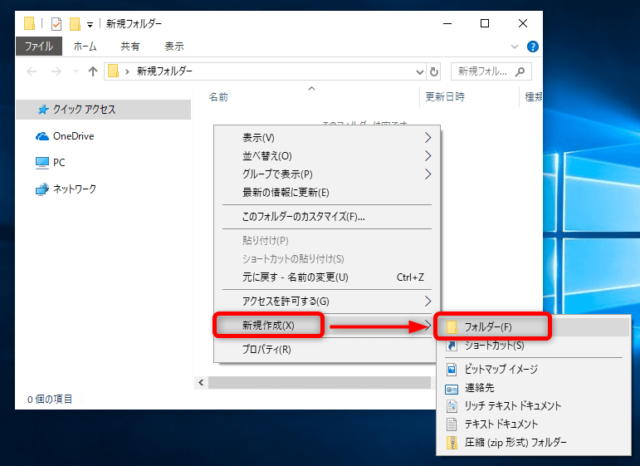Choose 圧縮 (zip 形式) フォルダー
640x466 pixels.
[533, 442]
